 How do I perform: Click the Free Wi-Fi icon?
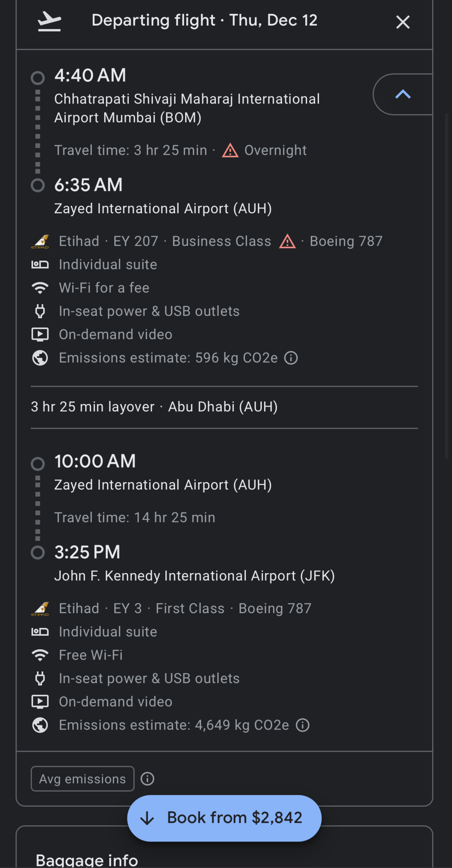click(x=40, y=655)
